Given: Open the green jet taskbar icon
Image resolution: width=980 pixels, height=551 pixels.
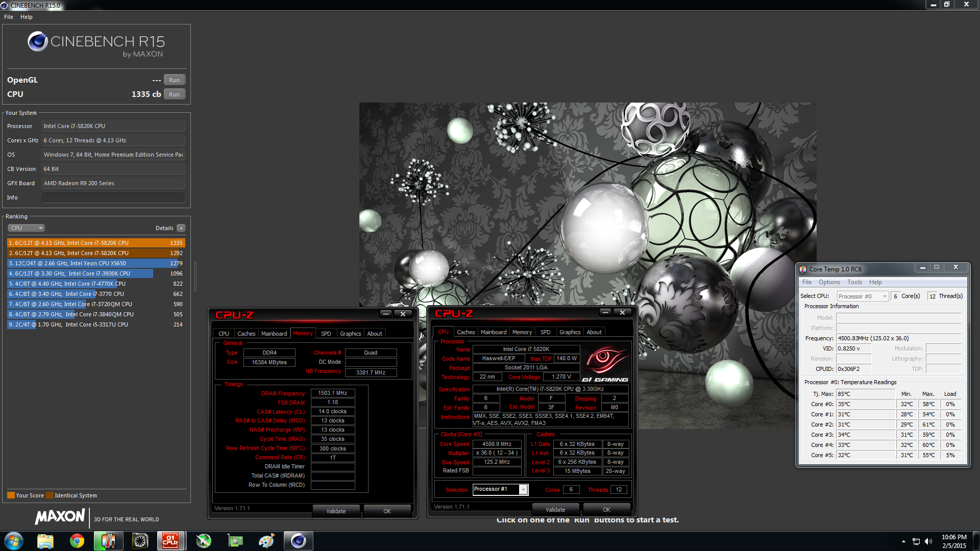Looking at the screenshot, I should (x=204, y=541).
